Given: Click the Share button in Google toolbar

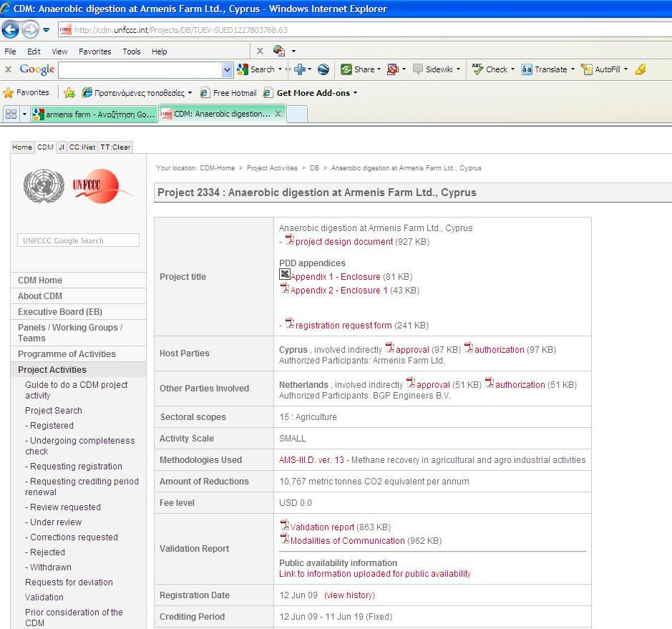Looking at the screenshot, I should (358, 69).
